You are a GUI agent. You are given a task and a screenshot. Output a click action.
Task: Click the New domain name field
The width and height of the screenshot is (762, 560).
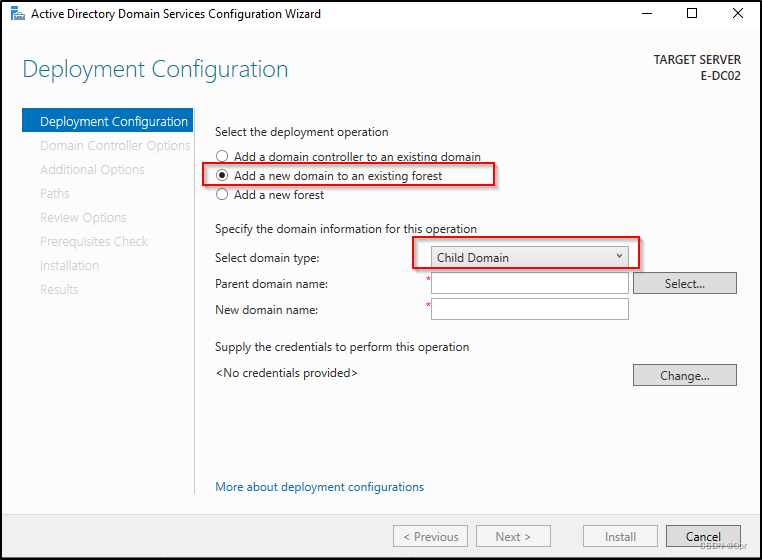pyautogui.click(x=530, y=309)
